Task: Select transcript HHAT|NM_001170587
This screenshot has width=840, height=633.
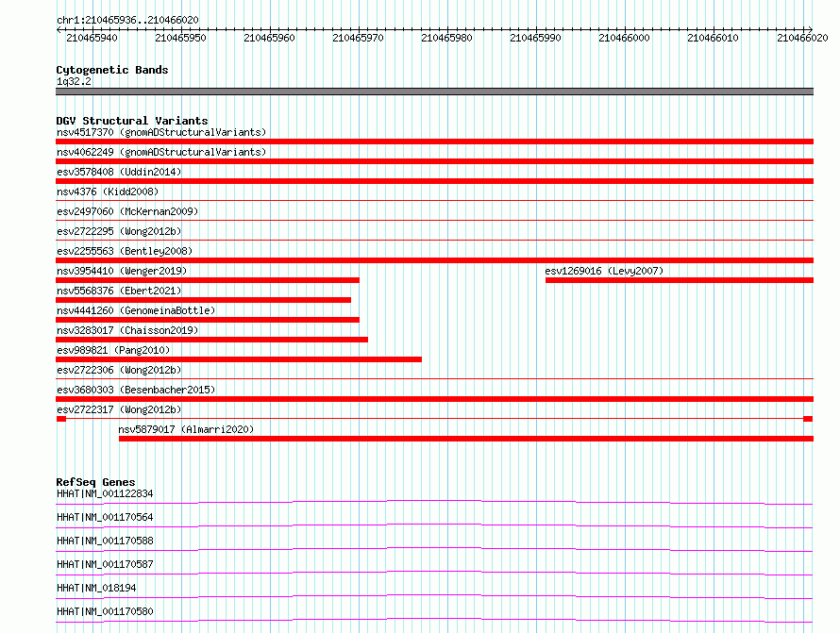Action: point(105,564)
